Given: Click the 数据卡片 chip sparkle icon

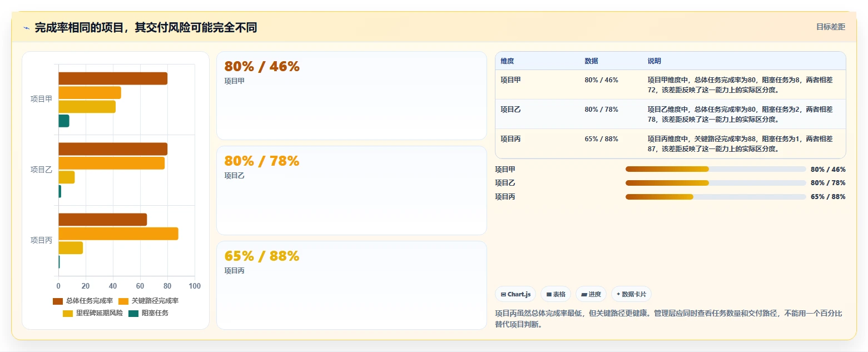Looking at the screenshot, I should (x=618, y=294).
